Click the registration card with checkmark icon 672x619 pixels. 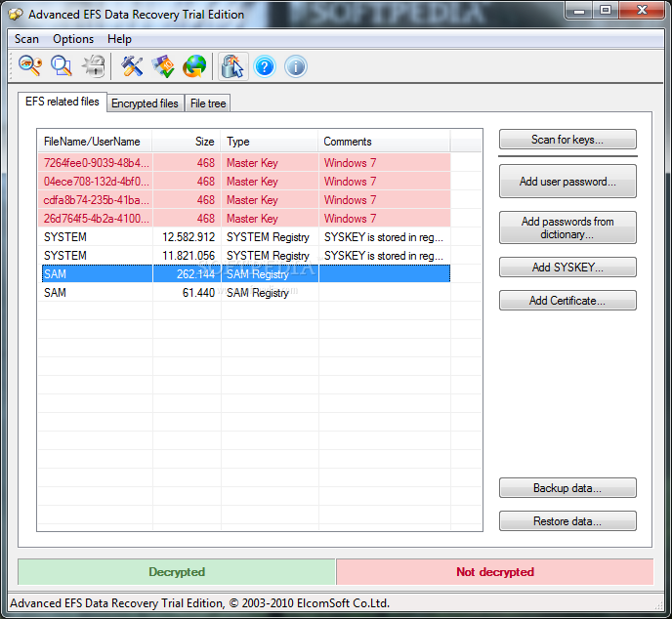coord(163,66)
